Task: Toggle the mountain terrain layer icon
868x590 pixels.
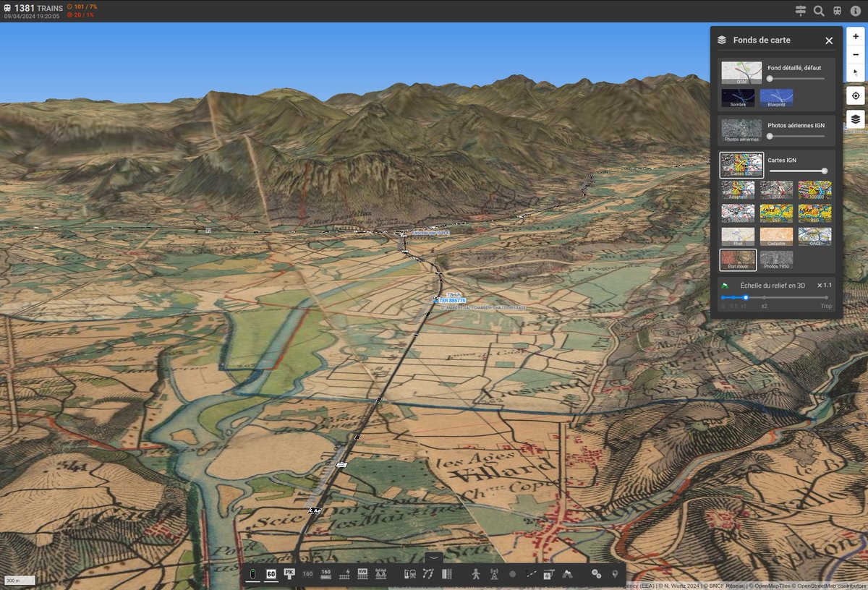Action: [x=567, y=573]
